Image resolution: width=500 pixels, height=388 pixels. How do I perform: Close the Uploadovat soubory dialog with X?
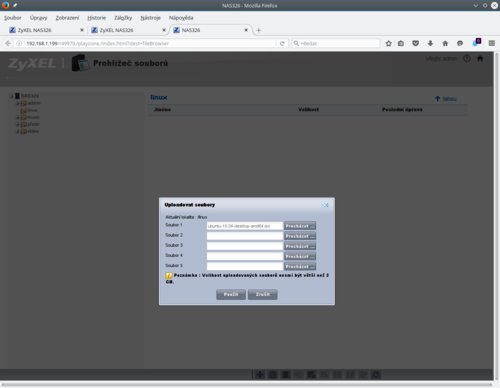tap(325, 205)
